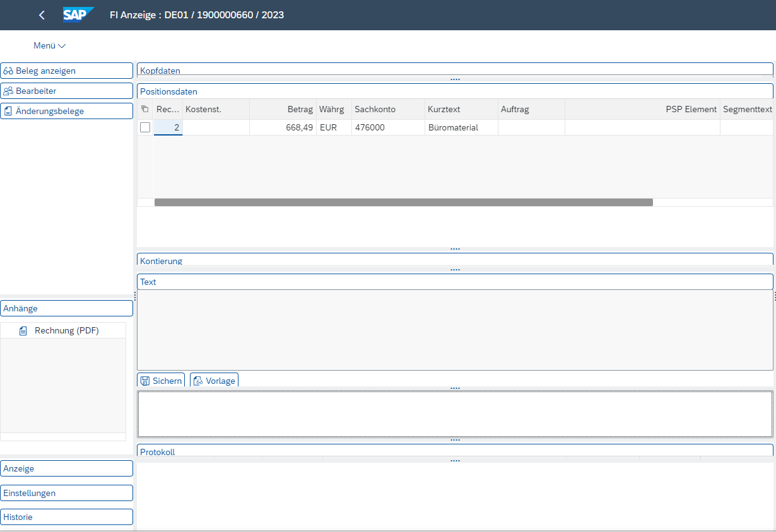Click floppy disk icon on Sichern
The height and width of the screenshot is (532, 776).
point(145,381)
